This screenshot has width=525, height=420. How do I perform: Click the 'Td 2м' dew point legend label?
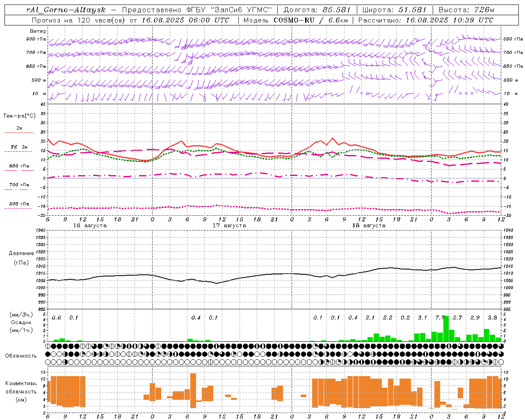(x=19, y=147)
